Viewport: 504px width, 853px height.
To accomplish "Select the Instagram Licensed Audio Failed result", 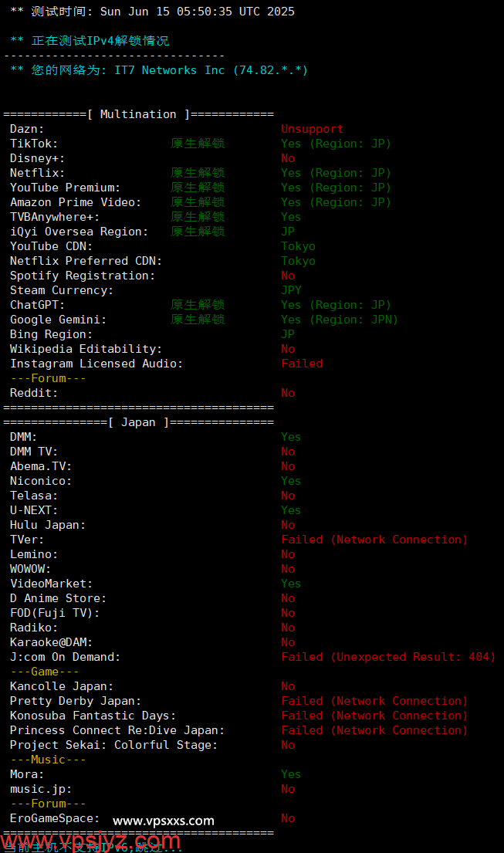I will point(302,364).
